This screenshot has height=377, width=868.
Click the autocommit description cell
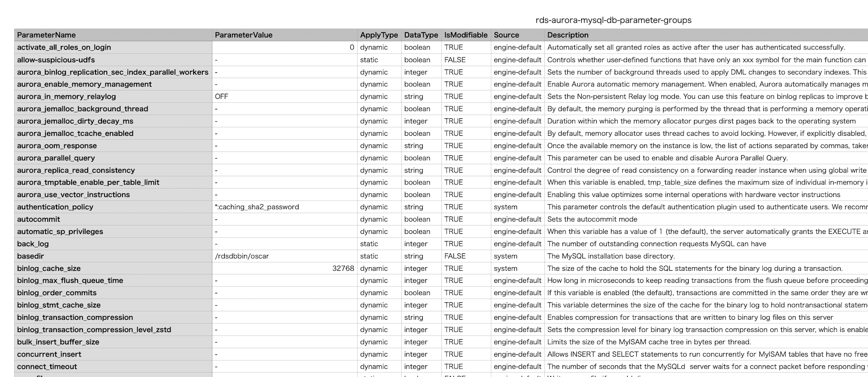tap(706, 219)
